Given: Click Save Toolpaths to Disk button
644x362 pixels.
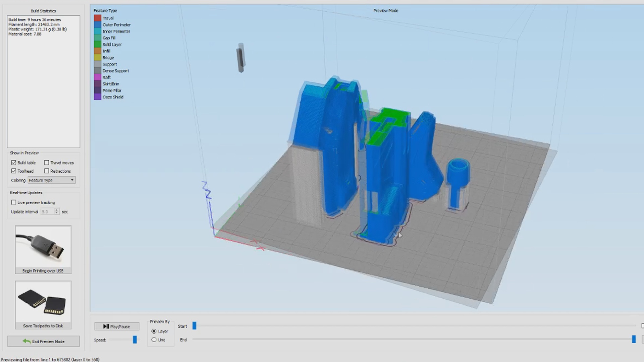Looking at the screenshot, I should 43,305.
